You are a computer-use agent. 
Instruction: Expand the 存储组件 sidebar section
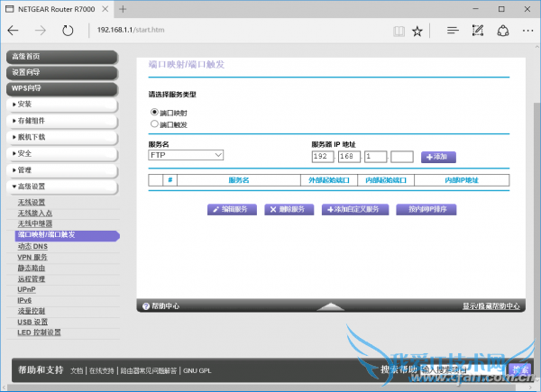point(62,121)
